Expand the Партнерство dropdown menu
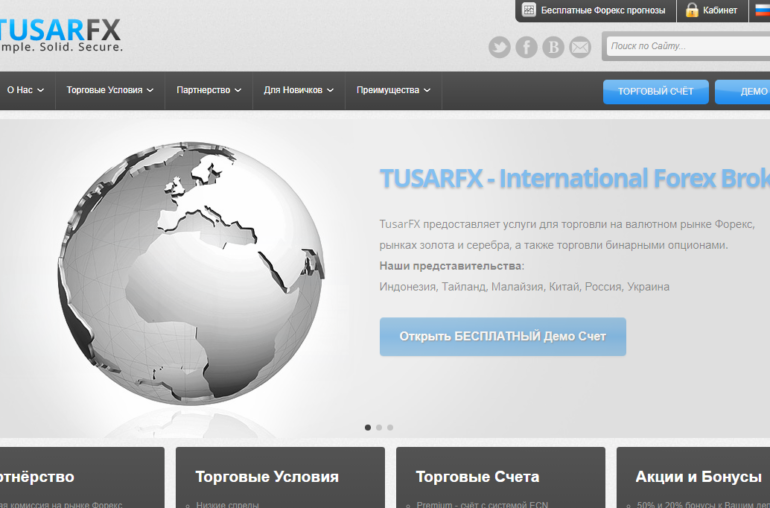 click(x=209, y=90)
